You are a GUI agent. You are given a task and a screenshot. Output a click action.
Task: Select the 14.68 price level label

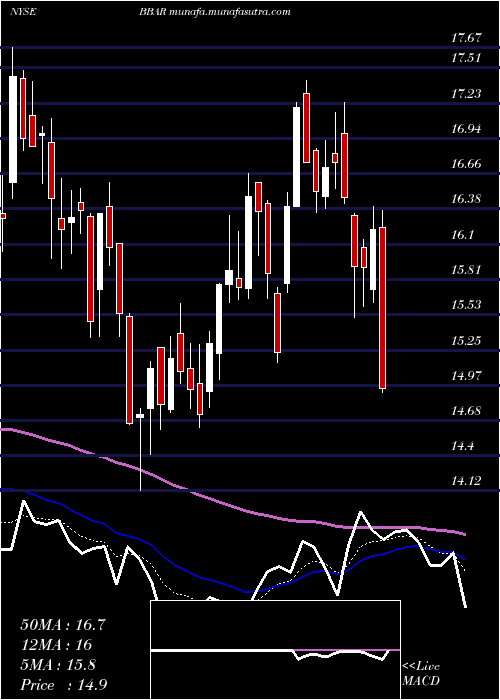[466, 411]
